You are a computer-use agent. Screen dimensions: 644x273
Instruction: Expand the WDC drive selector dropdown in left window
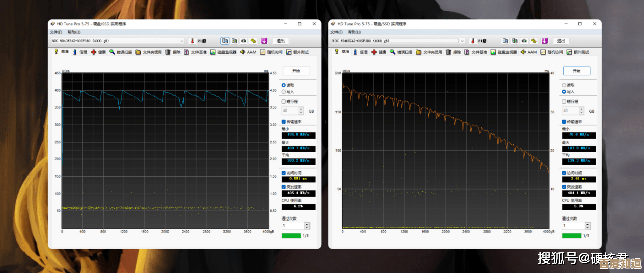pyautogui.click(x=182, y=41)
